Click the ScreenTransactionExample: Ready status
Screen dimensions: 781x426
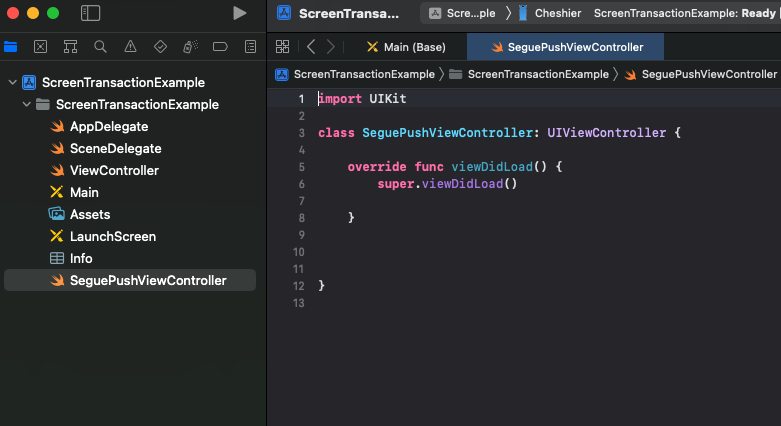coord(684,13)
